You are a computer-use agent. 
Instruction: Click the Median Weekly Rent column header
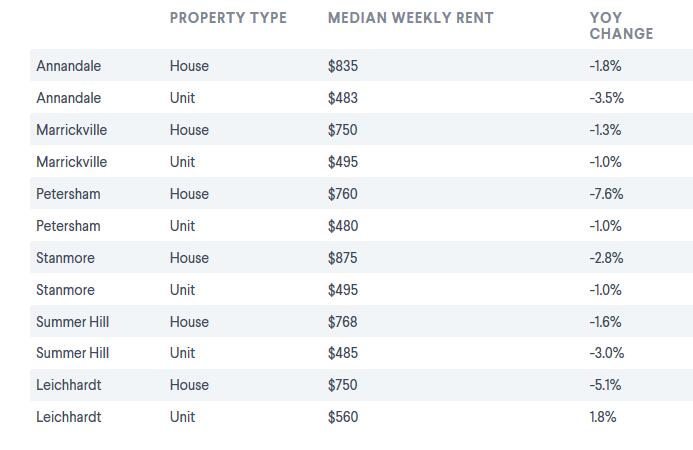[411, 18]
